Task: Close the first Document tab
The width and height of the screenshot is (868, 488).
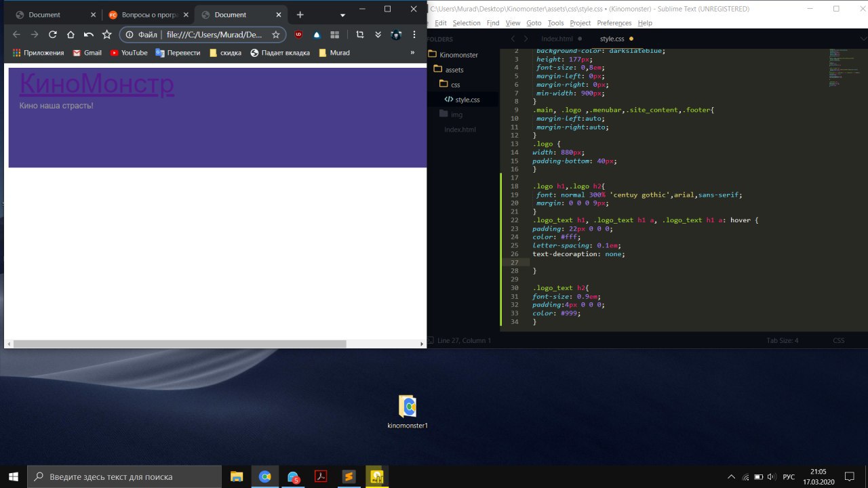Action: 93,15
